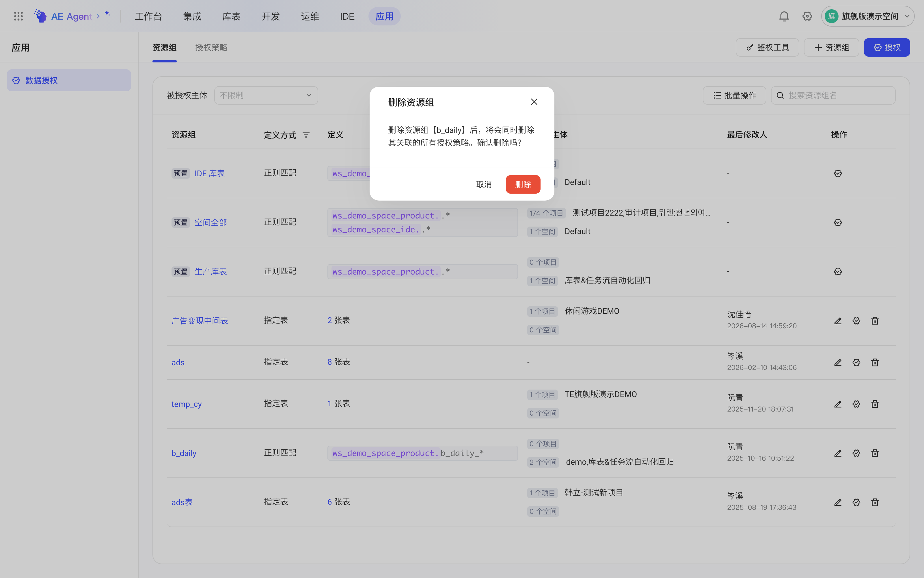This screenshot has height=578, width=924.
Task: Open the ads表 resource group link
Action: [182, 502]
